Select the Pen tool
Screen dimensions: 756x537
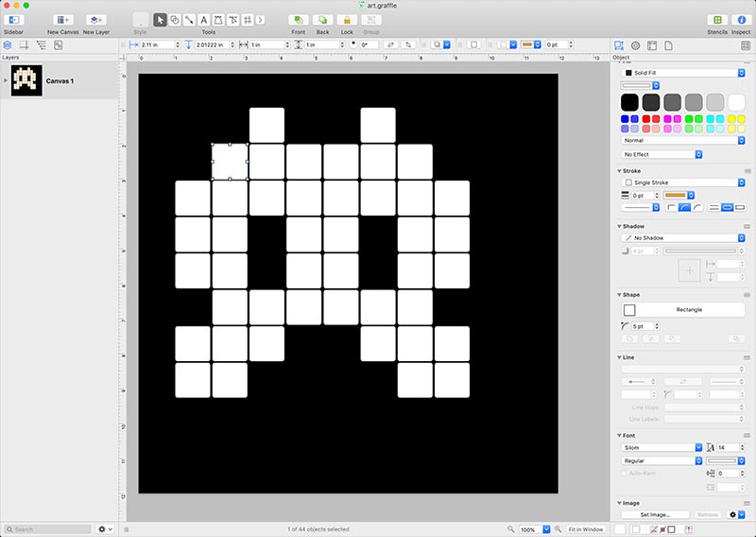(218, 20)
